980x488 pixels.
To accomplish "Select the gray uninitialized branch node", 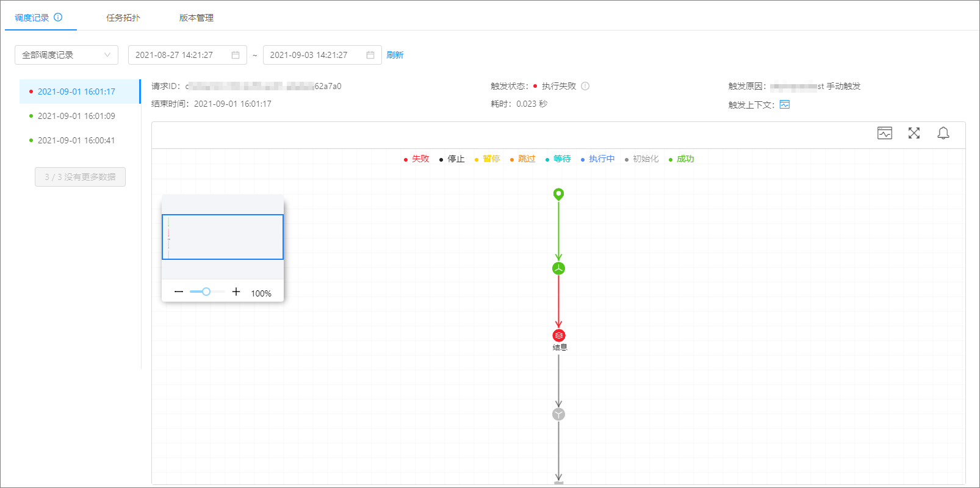I will [x=558, y=414].
